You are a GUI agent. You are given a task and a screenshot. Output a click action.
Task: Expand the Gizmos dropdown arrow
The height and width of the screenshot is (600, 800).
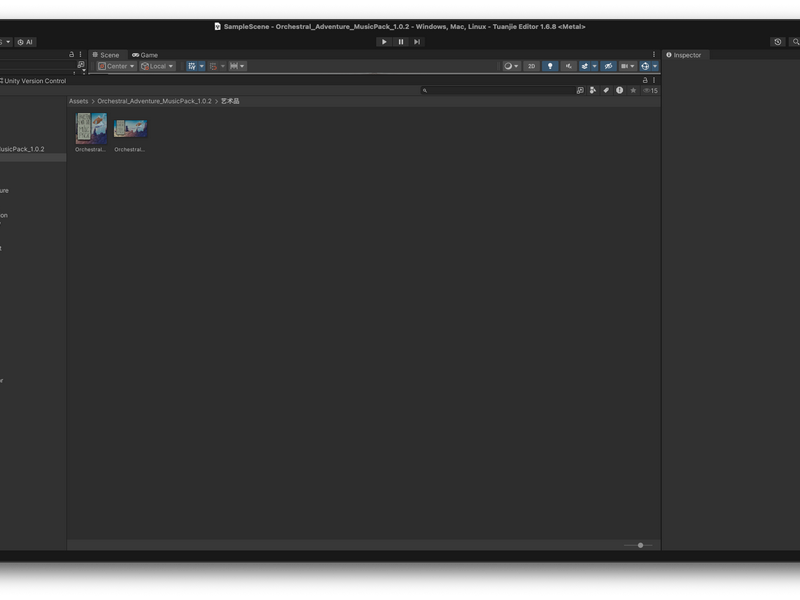click(655, 66)
